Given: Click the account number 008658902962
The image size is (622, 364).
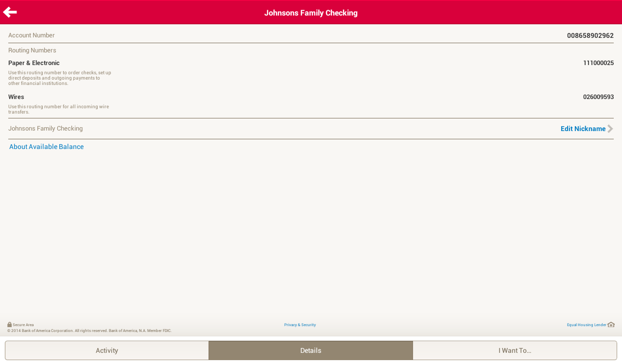Looking at the screenshot, I should (x=590, y=35).
